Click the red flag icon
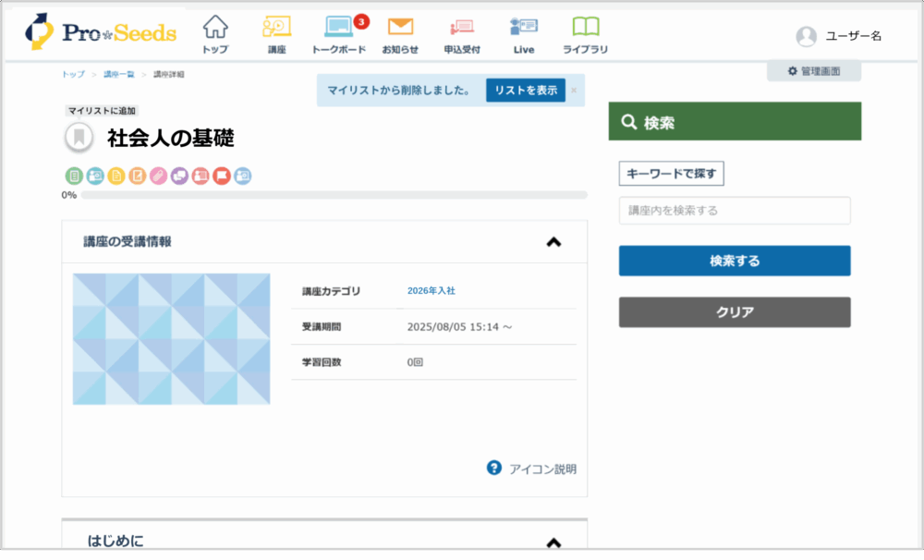This screenshot has width=924, height=560. (x=222, y=176)
